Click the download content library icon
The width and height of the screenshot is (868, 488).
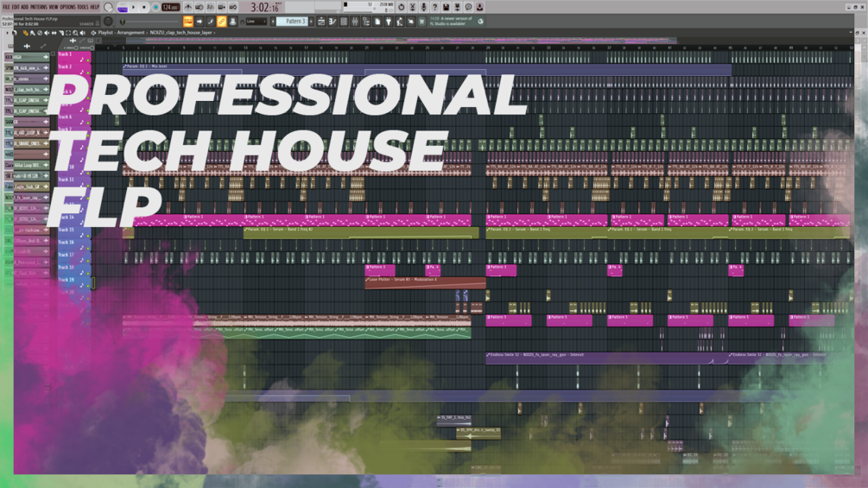click(479, 7)
